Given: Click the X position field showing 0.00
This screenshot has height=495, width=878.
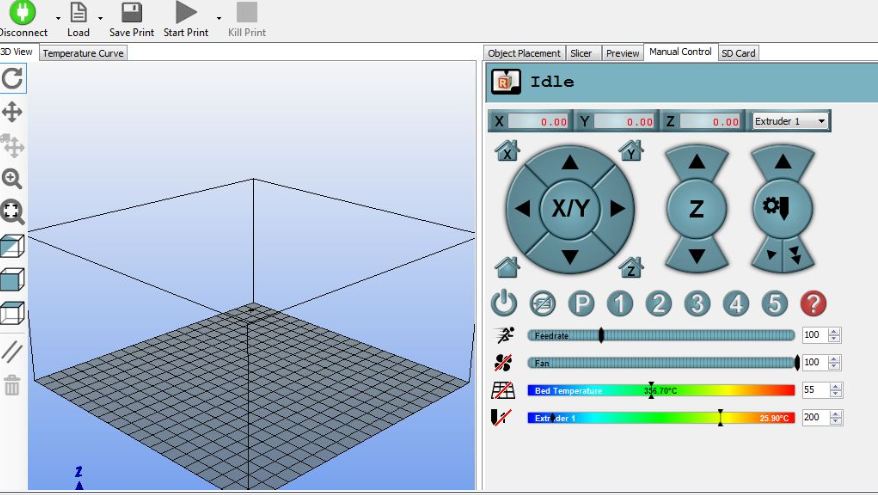Looking at the screenshot, I should [x=538, y=122].
